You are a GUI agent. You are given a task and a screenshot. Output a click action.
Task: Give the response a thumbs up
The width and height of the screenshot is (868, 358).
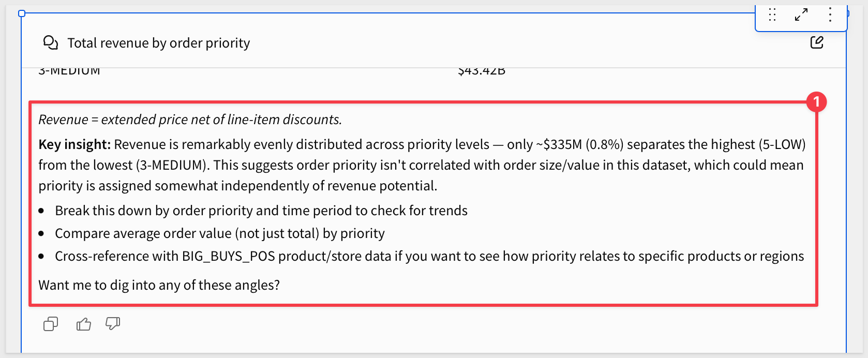click(x=83, y=324)
